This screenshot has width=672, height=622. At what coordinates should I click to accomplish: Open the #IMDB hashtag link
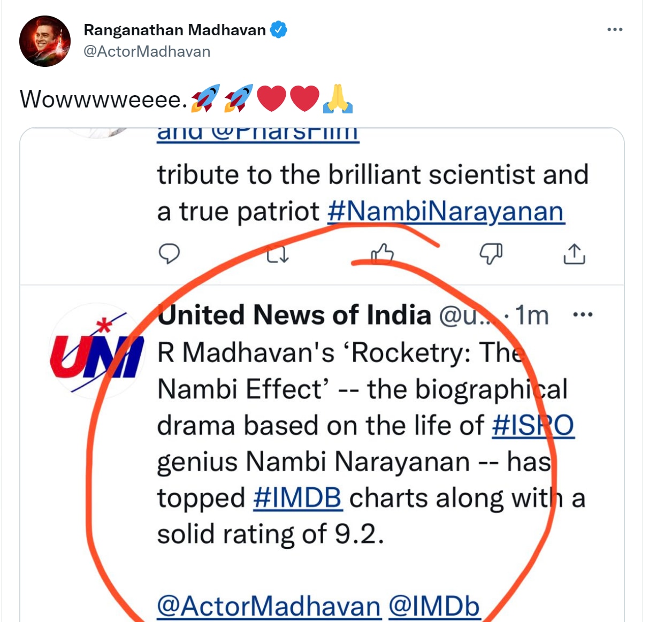click(297, 498)
